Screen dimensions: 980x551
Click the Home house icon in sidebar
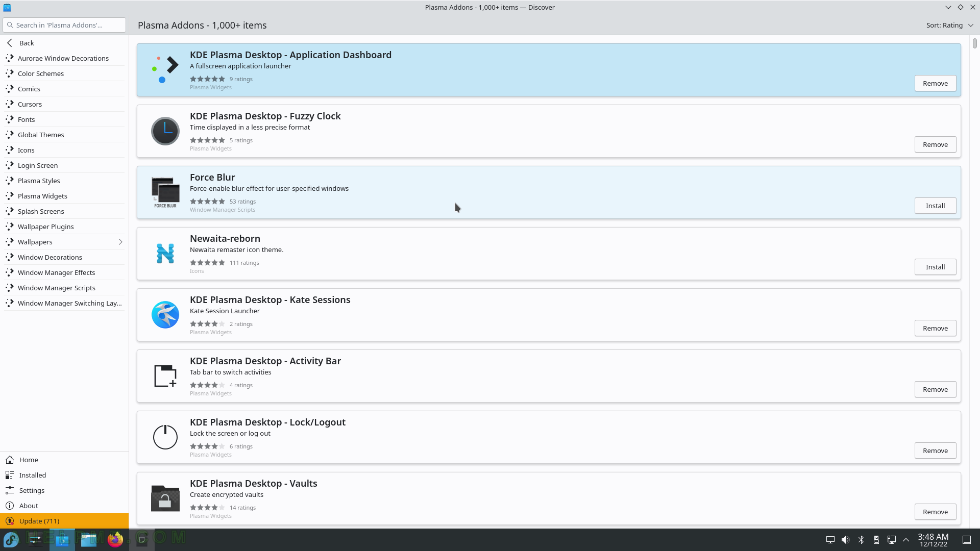(x=10, y=460)
